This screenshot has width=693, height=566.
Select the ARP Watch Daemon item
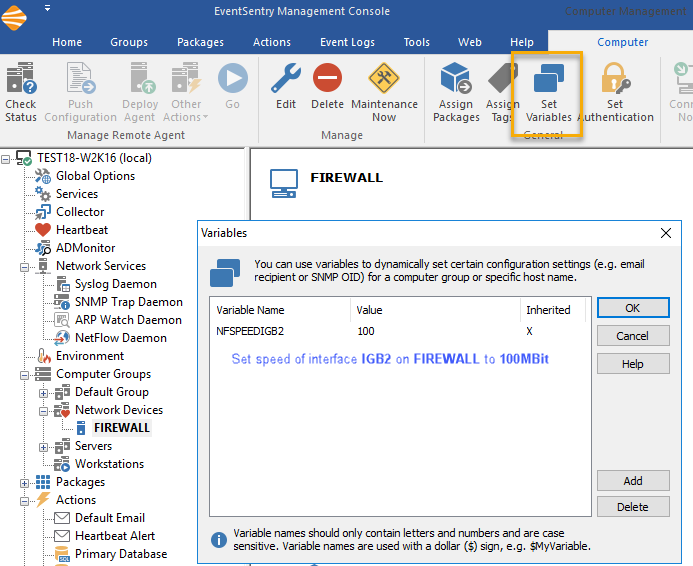(128, 320)
